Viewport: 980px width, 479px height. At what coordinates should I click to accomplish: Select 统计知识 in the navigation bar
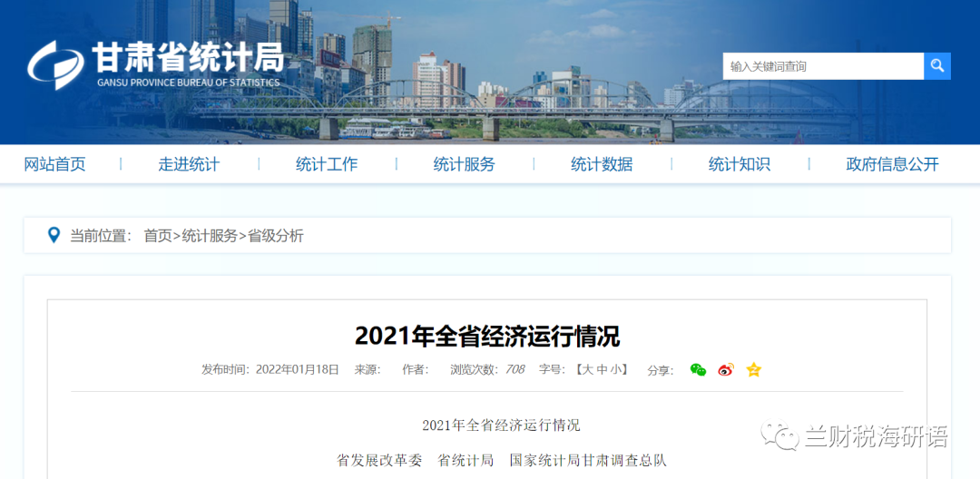(x=740, y=164)
